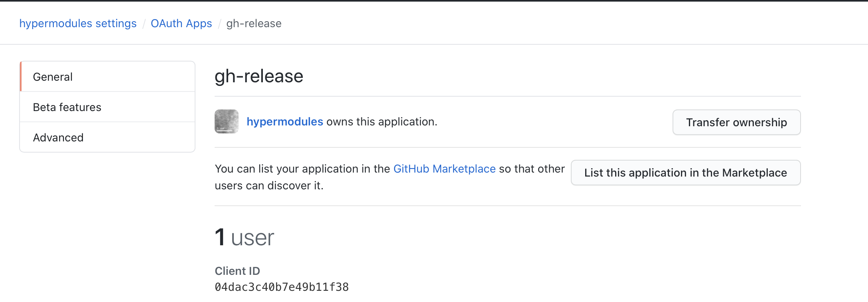Viewport: 868px width, 302px height.
Task: Open hypermodules owner profile link
Action: pyautogui.click(x=285, y=121)
